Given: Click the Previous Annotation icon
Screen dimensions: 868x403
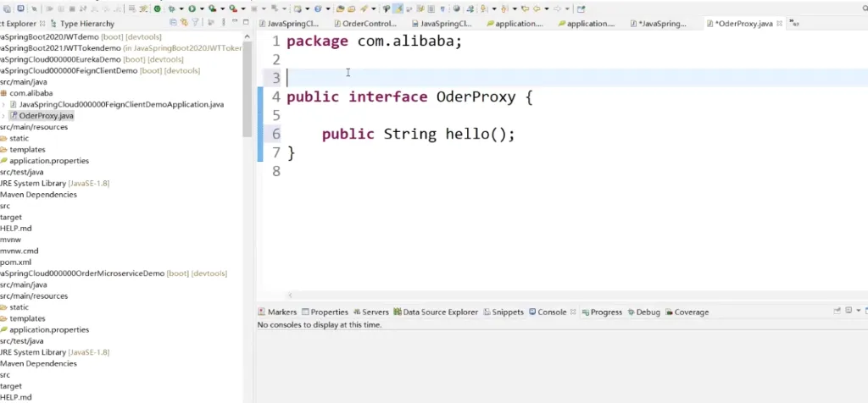Looking at the screenshot, I should 504,8.
